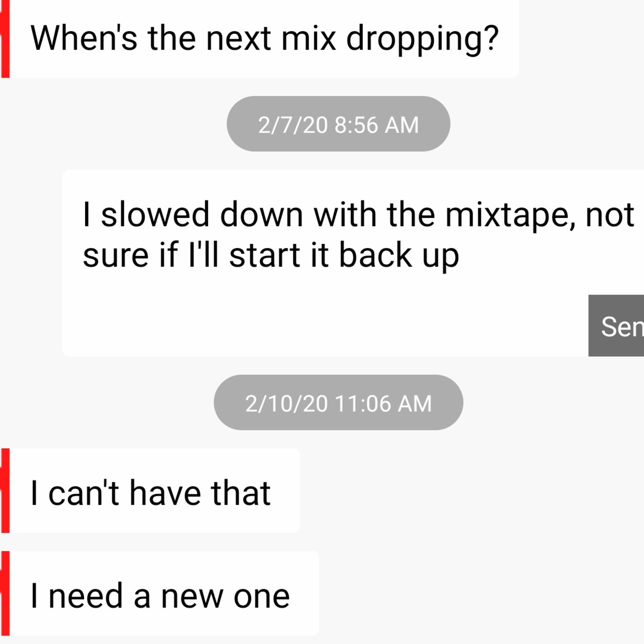Tap the gray Sent status label
This screenshot has height=644, width=644.
tap(616, 326)
